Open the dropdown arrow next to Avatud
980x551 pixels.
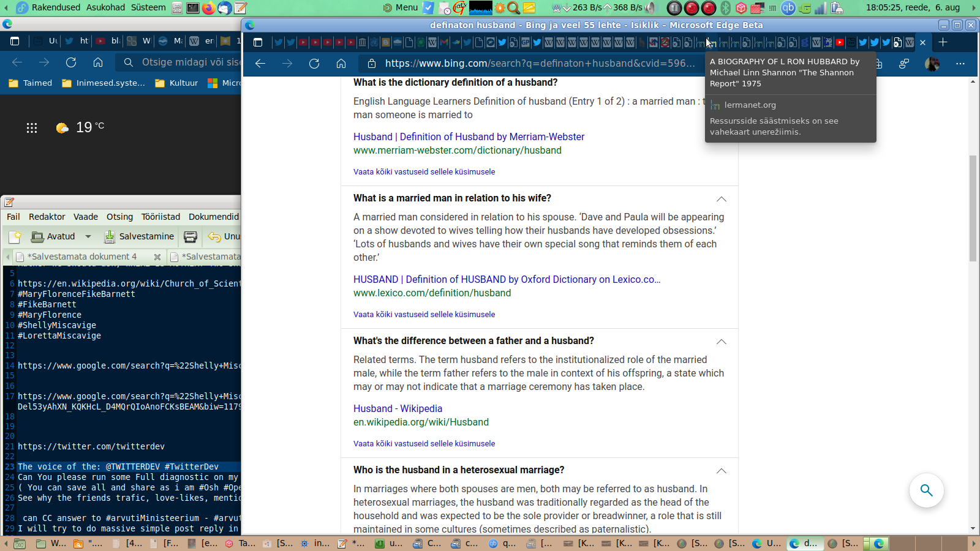point(88,237)
